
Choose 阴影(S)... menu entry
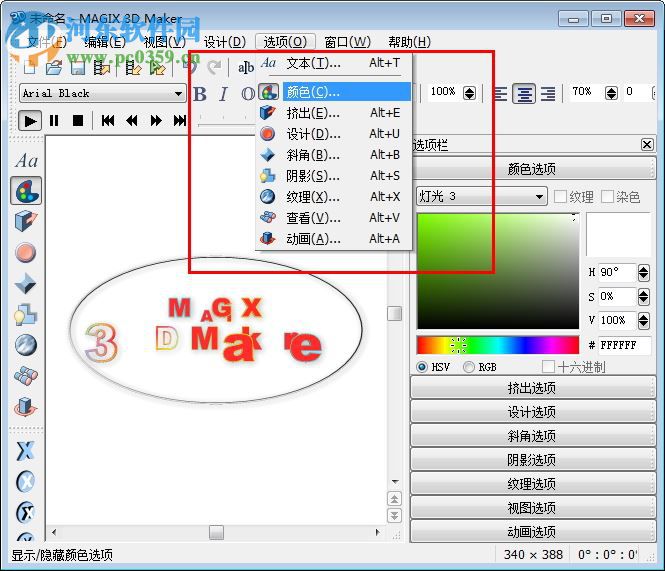pos(334,176)
